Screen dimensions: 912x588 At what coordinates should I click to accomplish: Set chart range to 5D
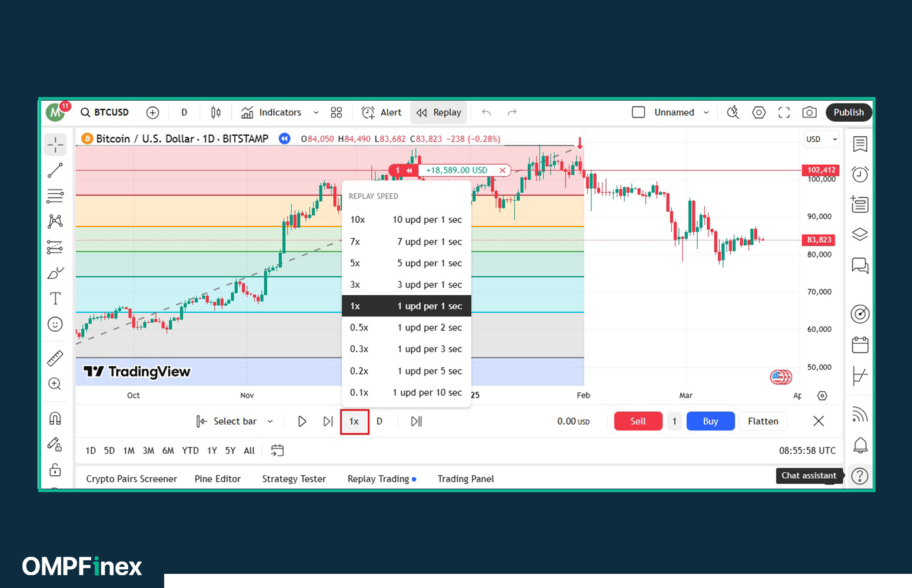pos(109,451)
